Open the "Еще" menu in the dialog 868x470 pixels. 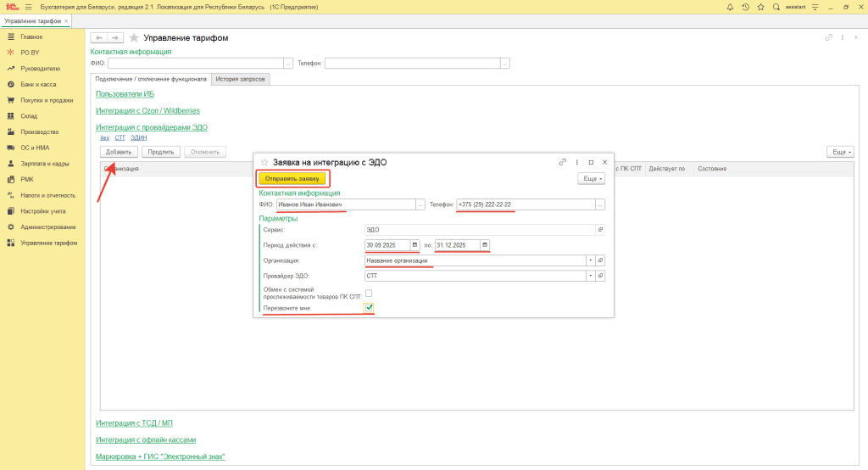pos(592,179)
